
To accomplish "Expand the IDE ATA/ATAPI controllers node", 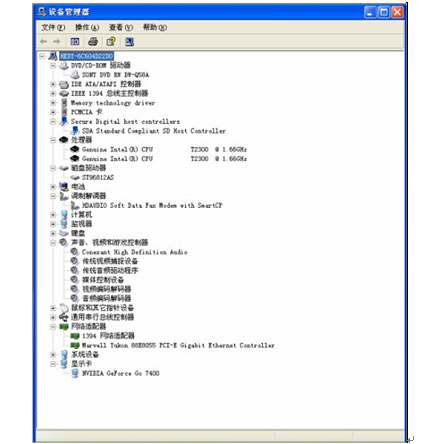I will pyautogui.click(x=53, y=84).
